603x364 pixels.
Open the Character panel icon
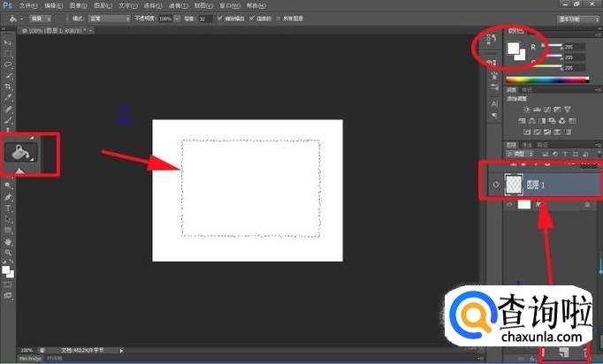coord(494,103)
